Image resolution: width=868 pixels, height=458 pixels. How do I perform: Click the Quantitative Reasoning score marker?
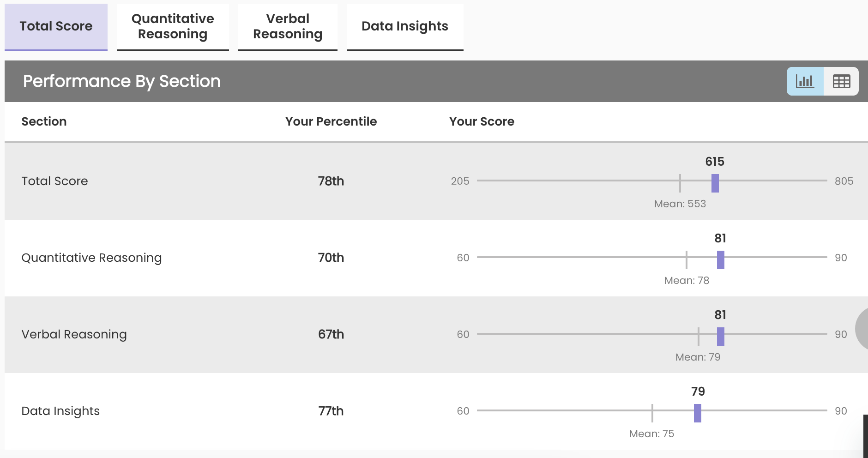click(x=720, y=259)
